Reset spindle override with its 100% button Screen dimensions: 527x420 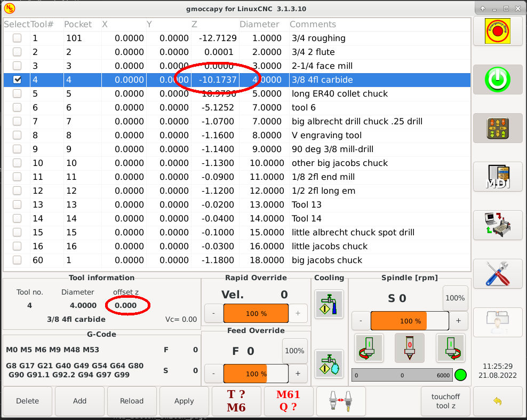[455, 298]
